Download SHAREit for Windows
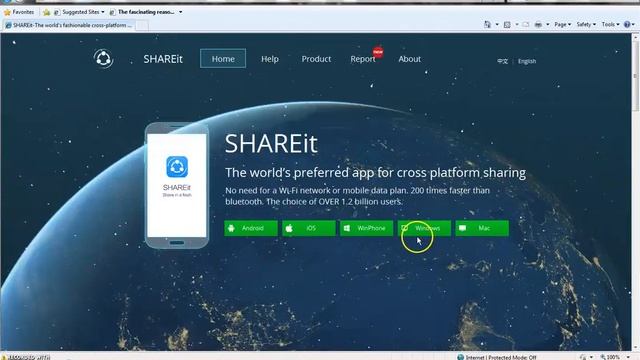The image size is (640, 360). coord(424,228)
